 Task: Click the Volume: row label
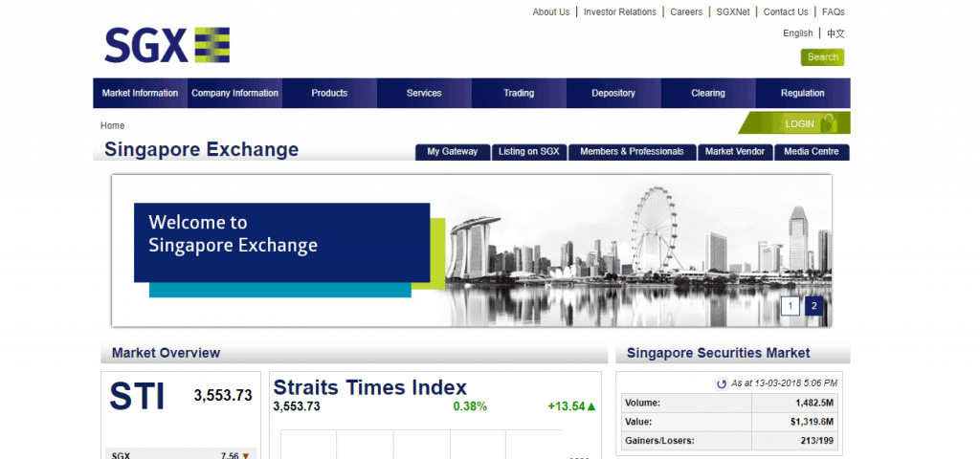tap(642, 404)
